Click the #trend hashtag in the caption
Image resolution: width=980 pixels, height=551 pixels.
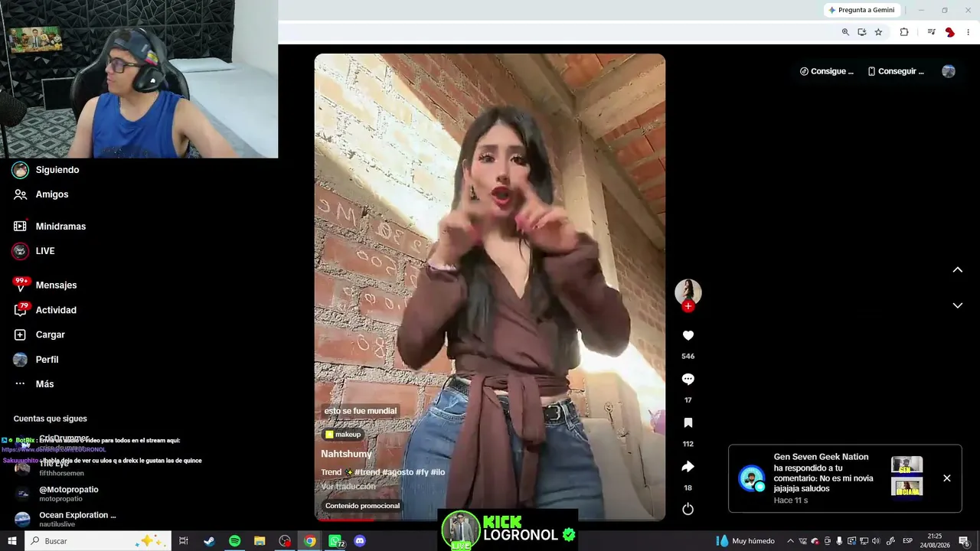pyautogui.click(x=367, y=472)
